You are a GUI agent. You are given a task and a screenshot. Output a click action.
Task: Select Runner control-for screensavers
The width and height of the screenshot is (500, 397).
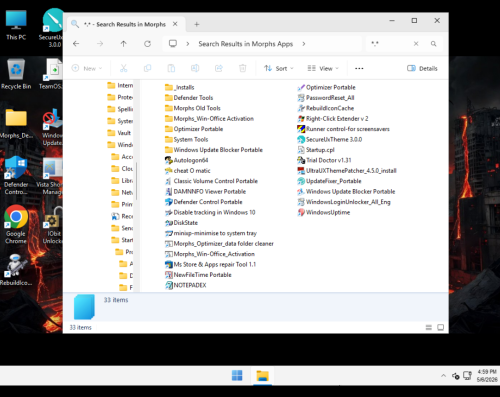(x=343, y=129)
